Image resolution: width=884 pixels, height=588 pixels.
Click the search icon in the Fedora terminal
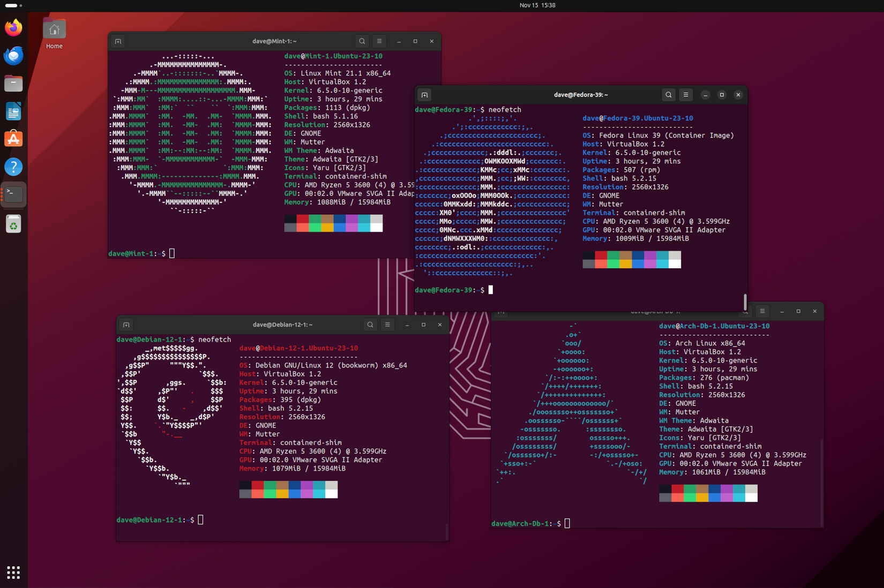click(669, 94)
